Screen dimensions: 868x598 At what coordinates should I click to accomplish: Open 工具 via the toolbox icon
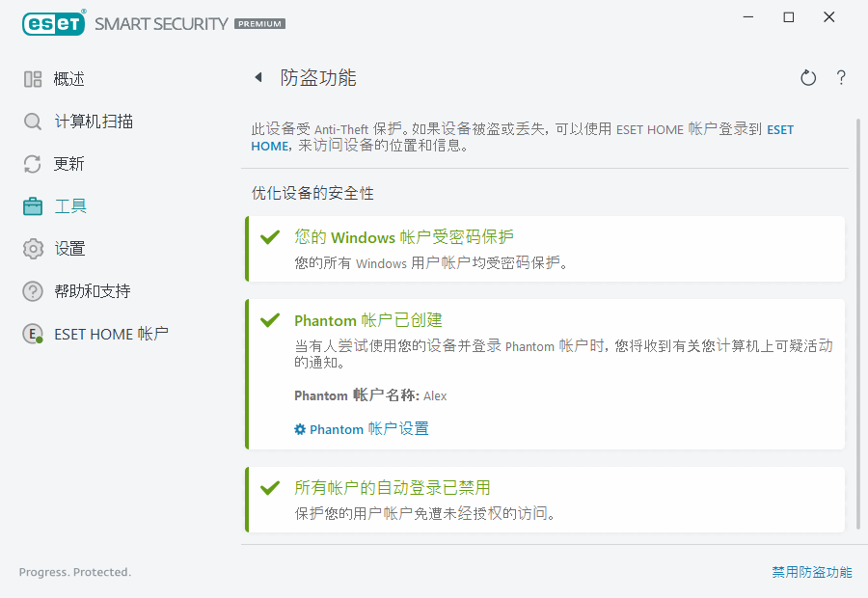coord(32,205)
